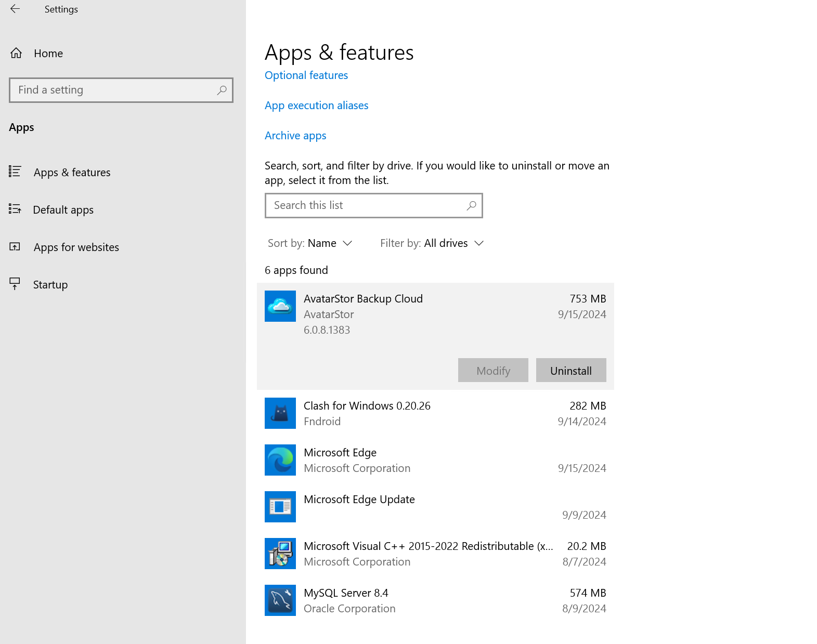This screenshot has width=817, height=644.
Task: Click the Search this list magnifier icon
Action: click(471, 205)
